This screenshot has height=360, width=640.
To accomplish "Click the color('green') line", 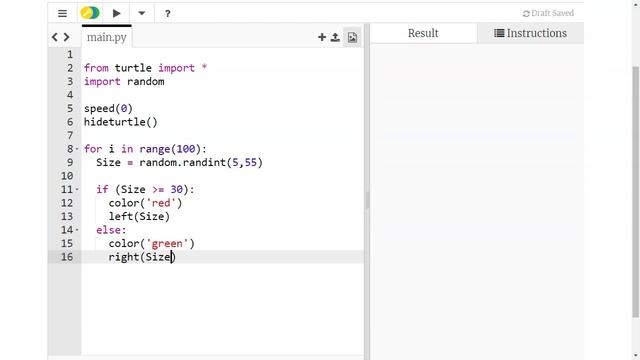I will (x=151, y=243).
